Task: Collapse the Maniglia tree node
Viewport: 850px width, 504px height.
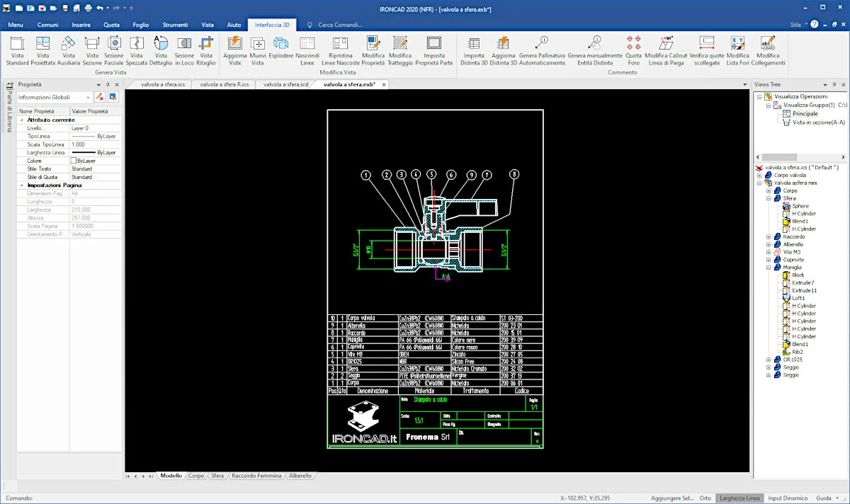Action: [x=769, y=268]
